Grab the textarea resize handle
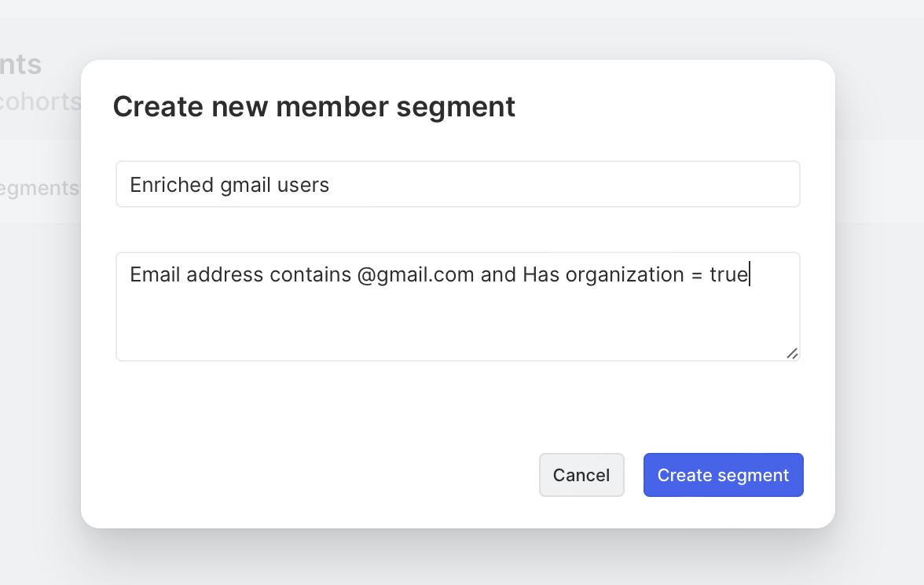The height and width of the screenshot is (585, 924). [x=792, y=354]
